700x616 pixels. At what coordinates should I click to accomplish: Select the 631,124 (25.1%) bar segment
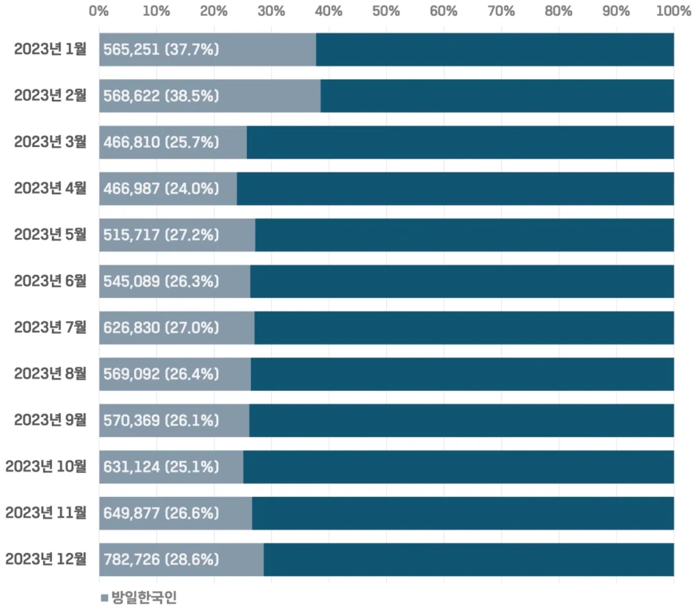pyautogui.click(x=171, y=467)
